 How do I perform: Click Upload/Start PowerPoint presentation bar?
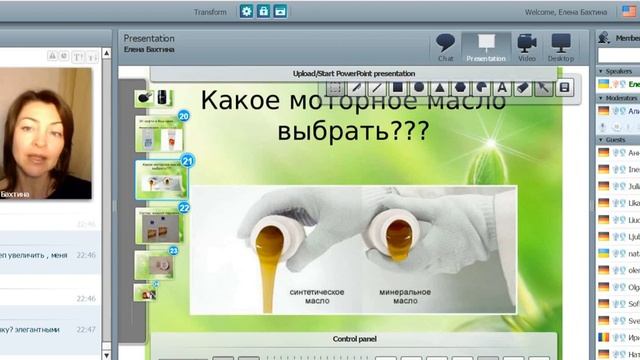[353, 73]
